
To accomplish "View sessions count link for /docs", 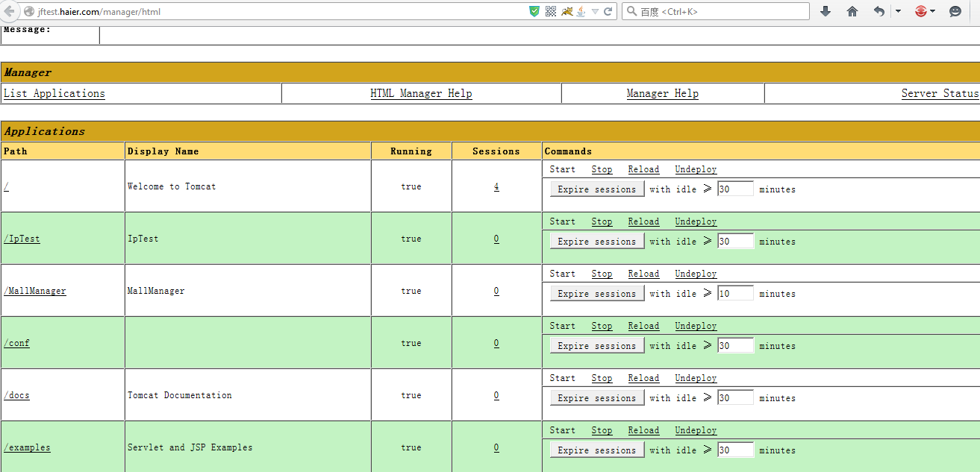I will click(x=496, y=395).
